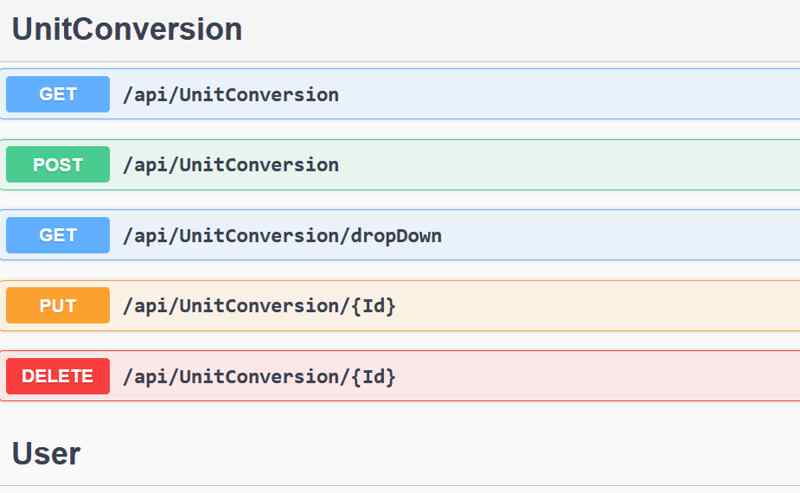
Task: Click the orange PUT method badge
Action: click(58, 306)
